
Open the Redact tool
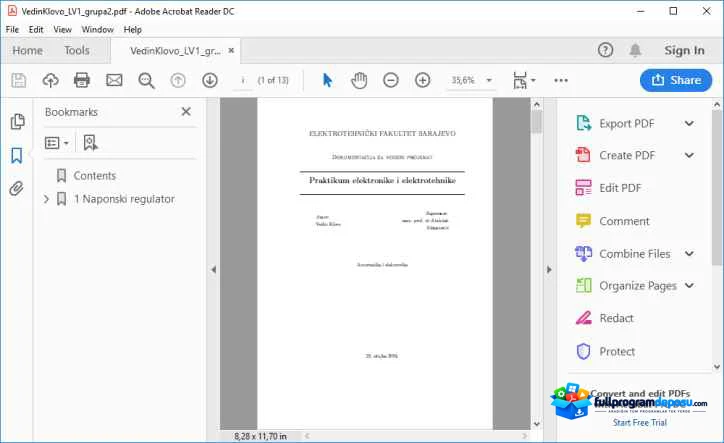(616, 318)
